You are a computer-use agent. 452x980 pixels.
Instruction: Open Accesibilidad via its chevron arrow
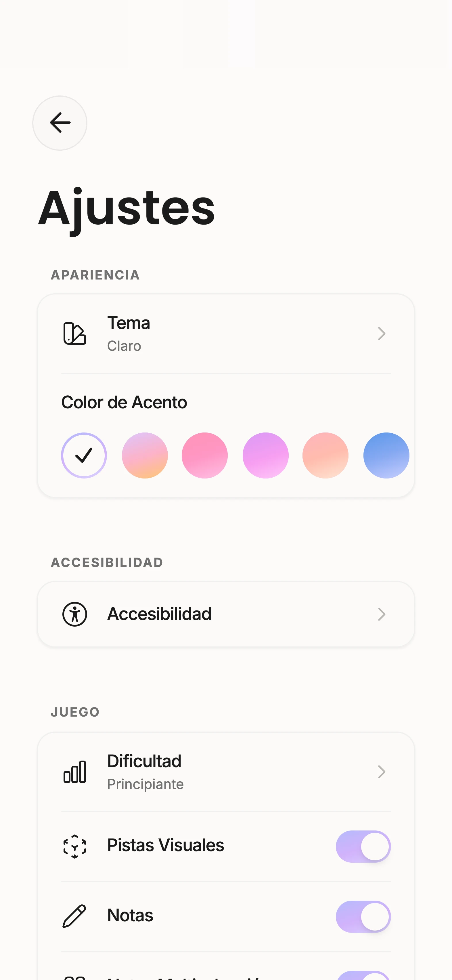[382, 614]
